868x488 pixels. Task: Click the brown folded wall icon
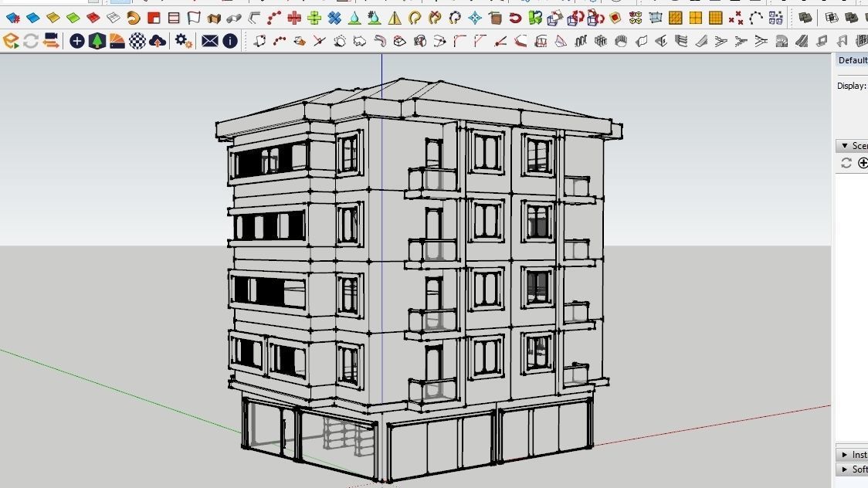[x=214, y=19]
